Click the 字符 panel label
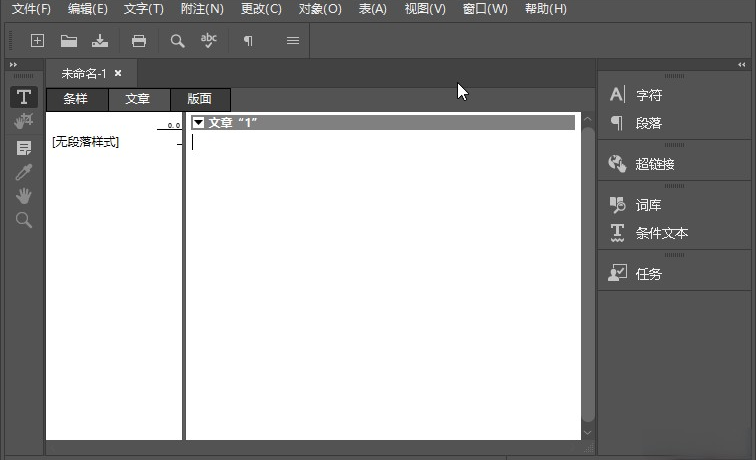This screenshot has height=460, width=756. (649, 95)
